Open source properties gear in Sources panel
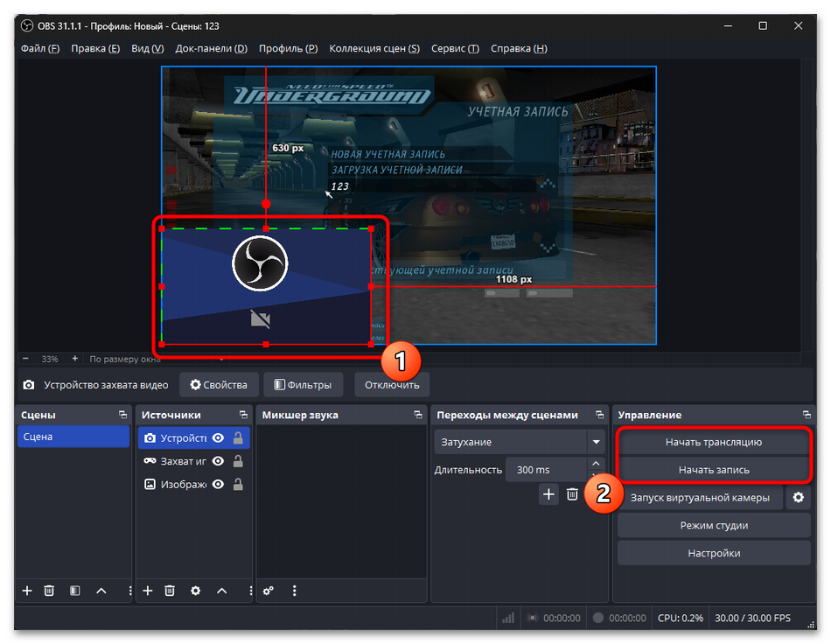 tap(196, 591)
